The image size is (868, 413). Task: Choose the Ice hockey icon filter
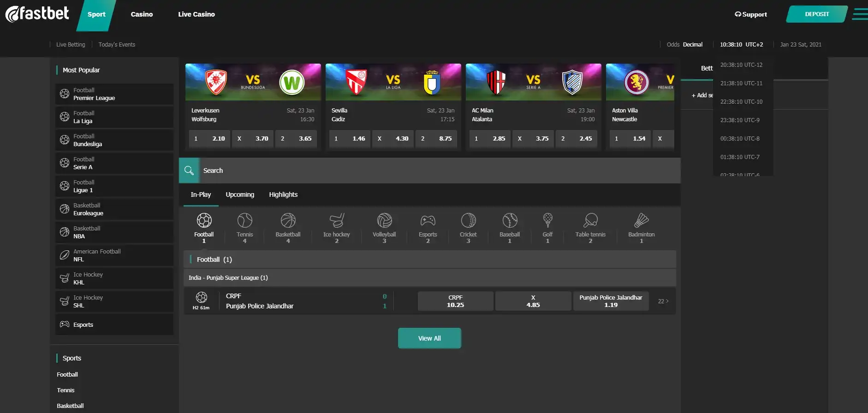click(x=336, y=221)
